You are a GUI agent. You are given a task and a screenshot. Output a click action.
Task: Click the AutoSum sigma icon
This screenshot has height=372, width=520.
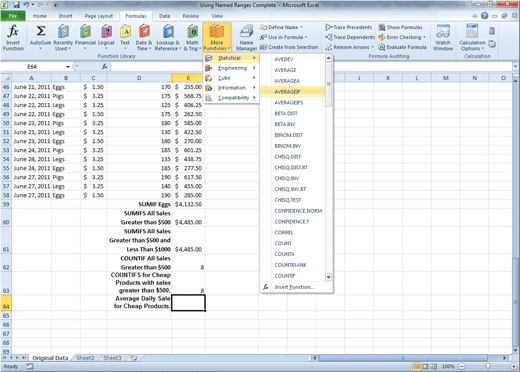41,31
